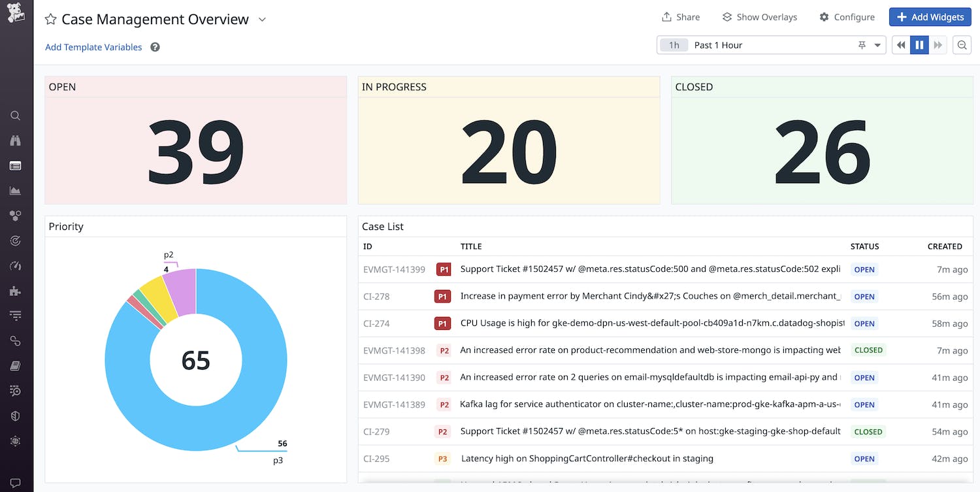
Task: Open search from the sidebar magnifier icon
Action: [x=16, y=116]
